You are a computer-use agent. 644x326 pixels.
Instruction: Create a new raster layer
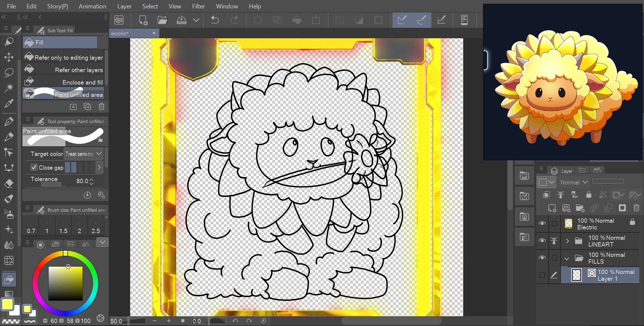click(552, 208)
